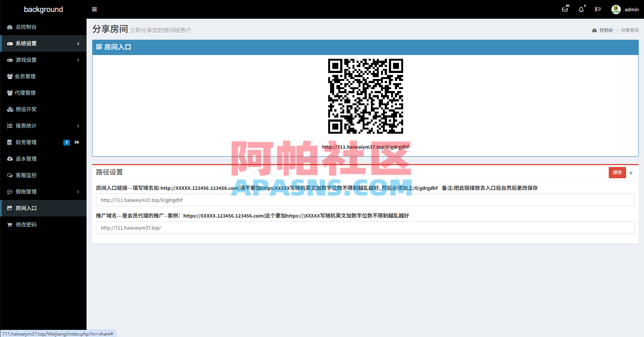Click the 返水管理 cloud icon
This screenshot has width=644, height=337.
pos(10,159)
